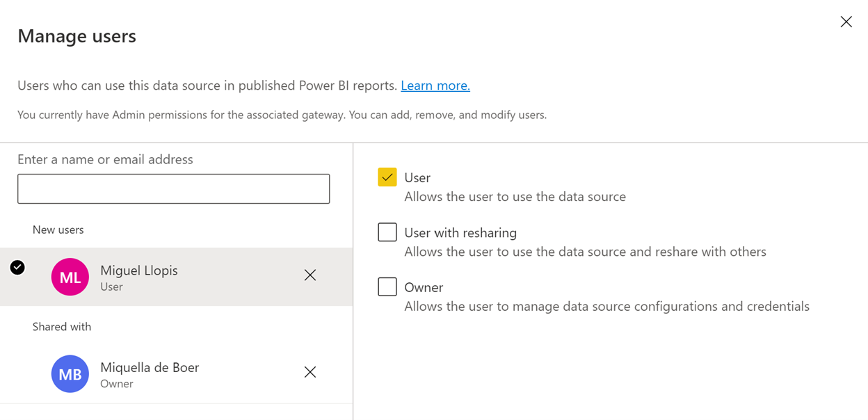Click the User with resharing label
The height and width of the screenshot is (420, 868).
[x=460, y=233]
